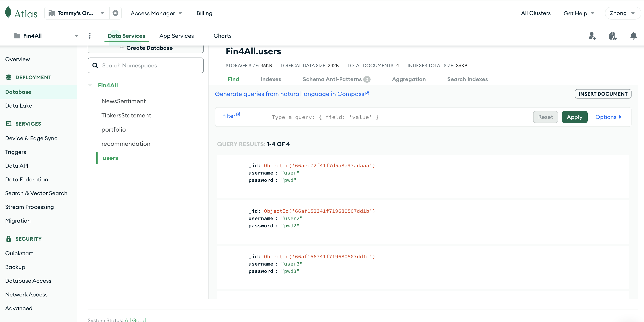Image resolution: width=644 pixels, height=322 pixels.
Task: Open the project activity feed icon
Action: [x=613, y=36]
